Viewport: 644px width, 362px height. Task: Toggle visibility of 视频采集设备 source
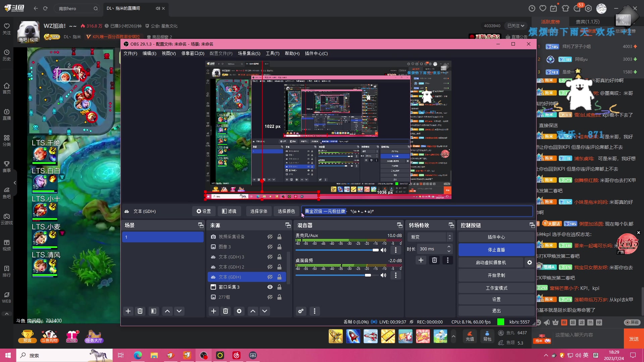tap(270, 237)
